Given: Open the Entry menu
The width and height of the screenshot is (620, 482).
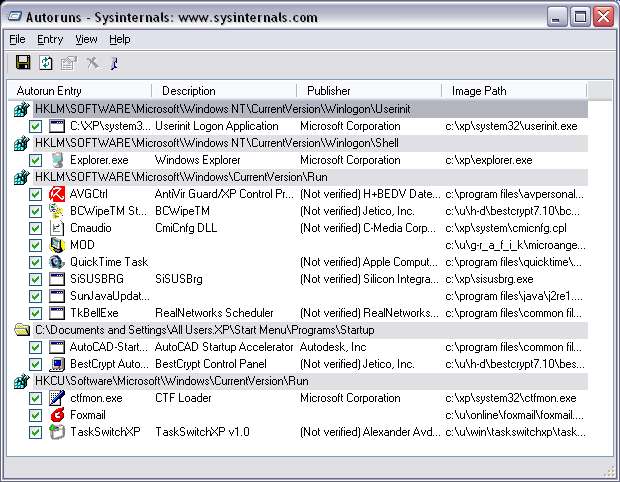Looking at the screenshot, I should pyautogui.click(x=50, y=39).
